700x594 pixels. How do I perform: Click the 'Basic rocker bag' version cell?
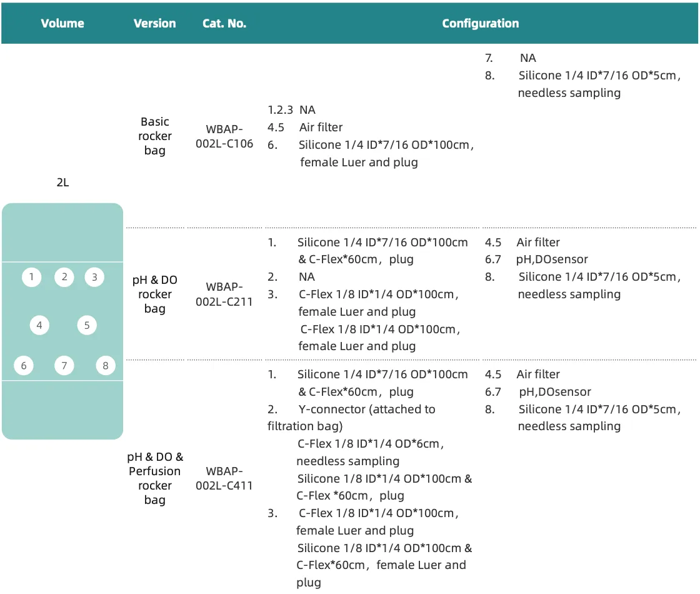(155, 136)
